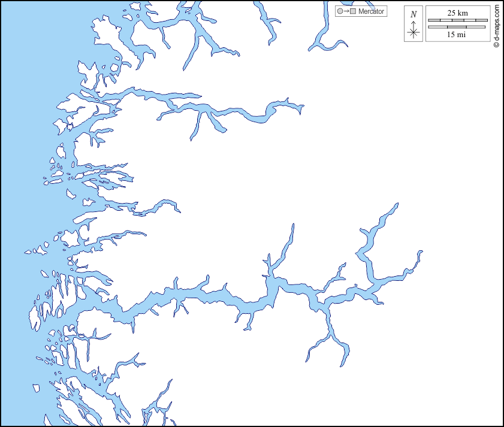This screenshot has height=427, width=504.
Task: Click the copyright symbol beside d-maps.com
Action: (497, 44)
